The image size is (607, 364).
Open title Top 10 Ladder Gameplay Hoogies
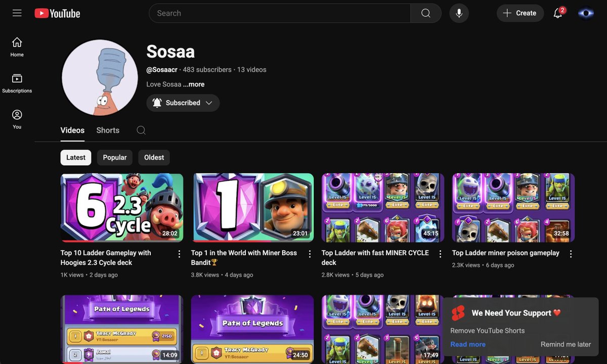point(106,258)
